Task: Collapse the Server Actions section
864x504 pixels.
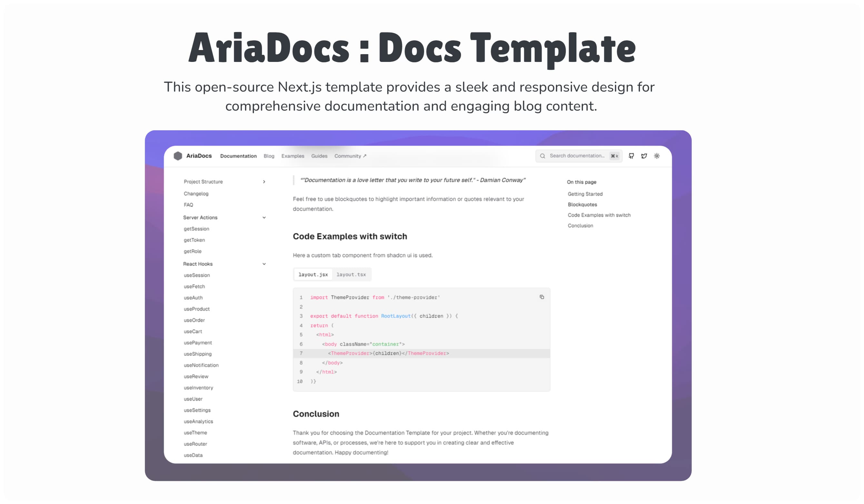Action: pyautogui.click(x=264, y=217)
